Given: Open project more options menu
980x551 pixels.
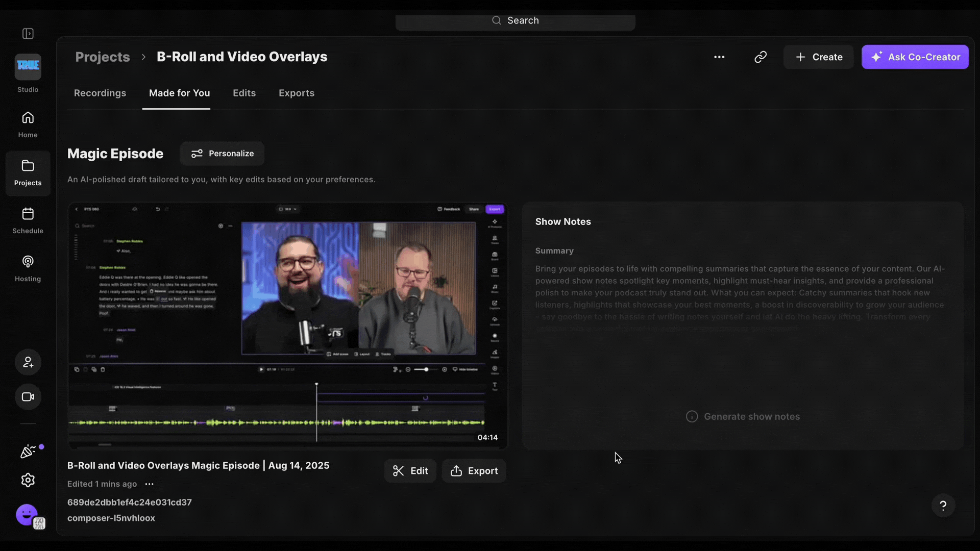Looking at the screenshot, I should pos(719,57).
